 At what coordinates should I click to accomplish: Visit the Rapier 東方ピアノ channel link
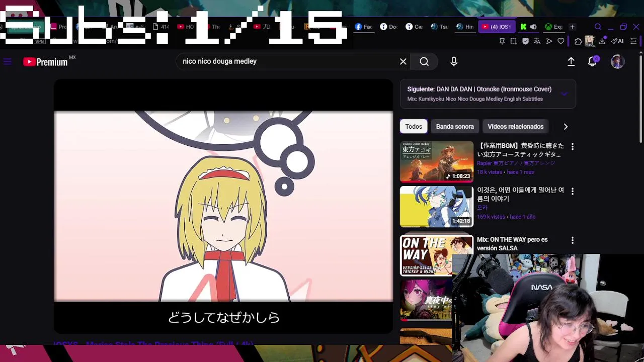[516, 163]
